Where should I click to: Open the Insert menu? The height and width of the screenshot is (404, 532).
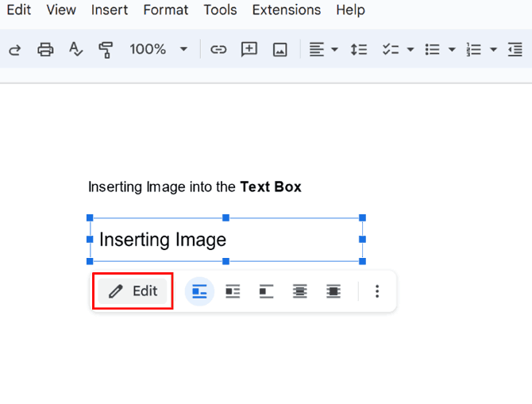pyautogui.click(x=110, y=10)
